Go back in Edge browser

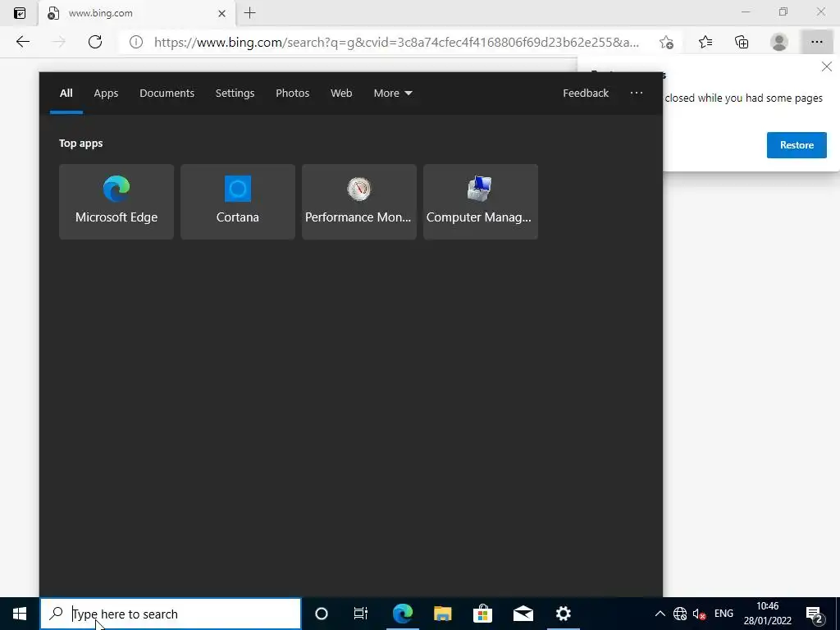point(22,42)
